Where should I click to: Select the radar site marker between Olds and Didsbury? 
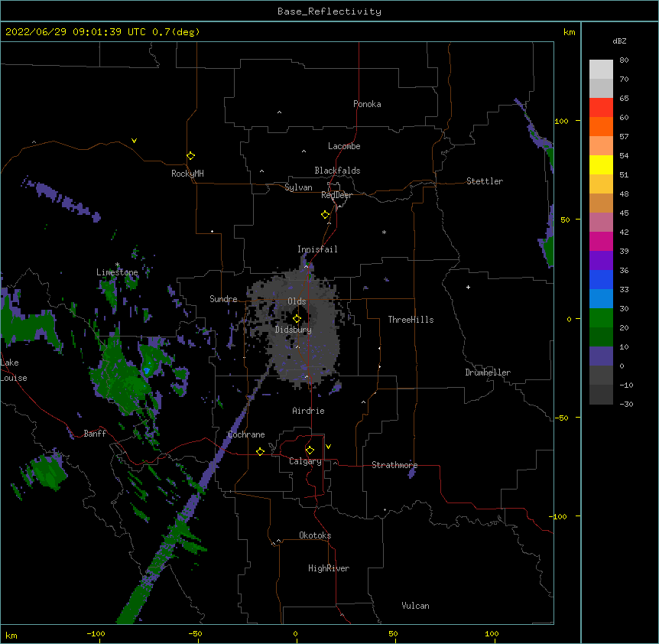tap(297, 319)
